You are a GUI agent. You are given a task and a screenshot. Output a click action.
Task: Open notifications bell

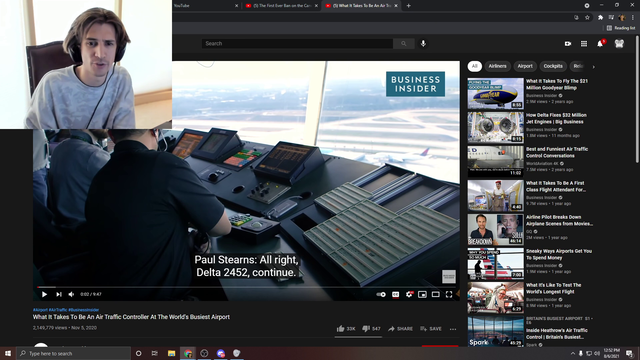pos(600,43)
